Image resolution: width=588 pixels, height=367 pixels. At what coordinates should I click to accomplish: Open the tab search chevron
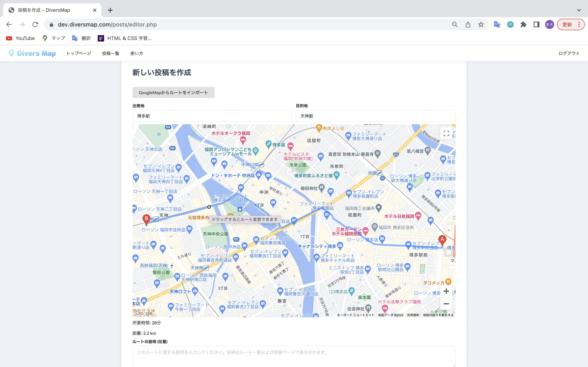[579, 10]
